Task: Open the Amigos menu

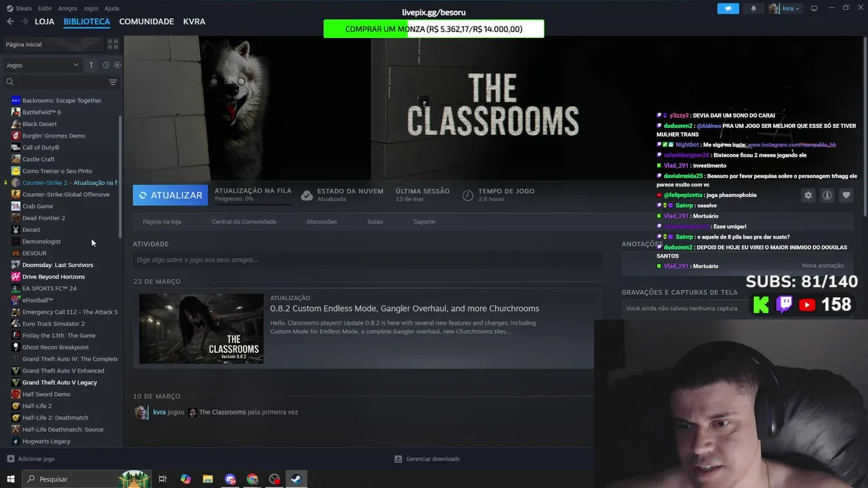Action: pos(68,8)
